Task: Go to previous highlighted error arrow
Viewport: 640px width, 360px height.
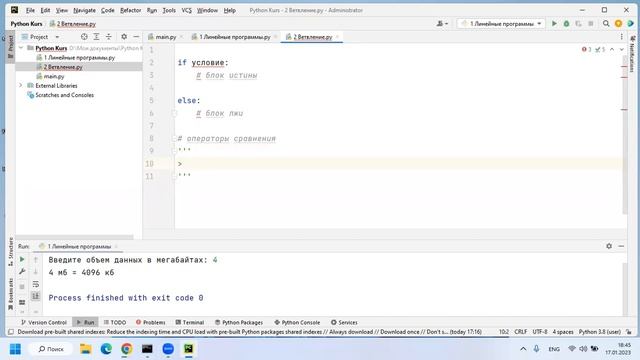Action: (x=612, y=49)
